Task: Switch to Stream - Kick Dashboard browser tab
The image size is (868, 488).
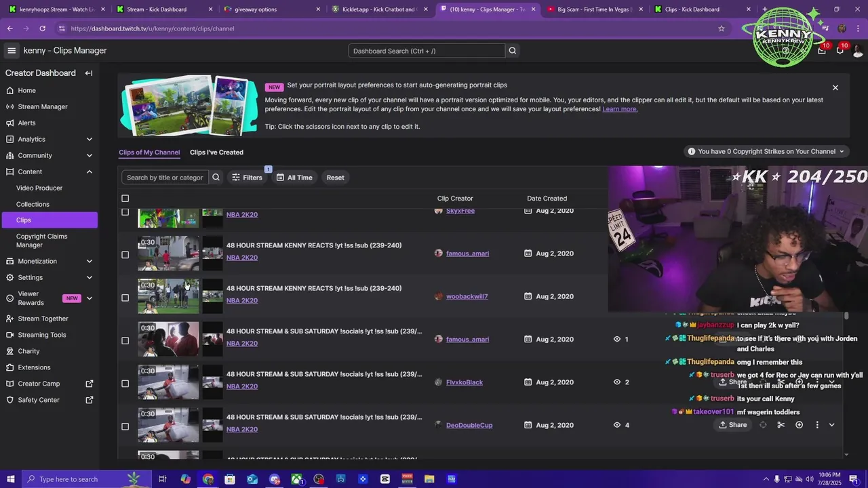Action: [x=164, y=9]
